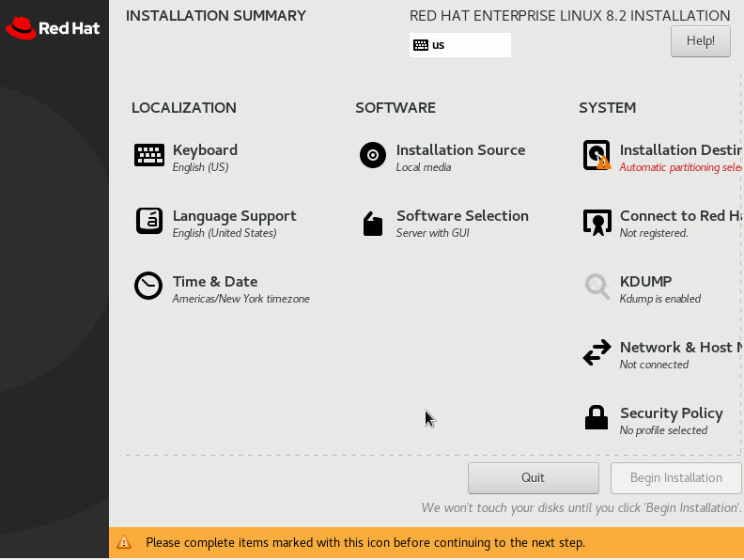Viewport: 744px width, 560px height.
Task: Click the 'Please complete items marked' warning message
Action: pos(365,542)
